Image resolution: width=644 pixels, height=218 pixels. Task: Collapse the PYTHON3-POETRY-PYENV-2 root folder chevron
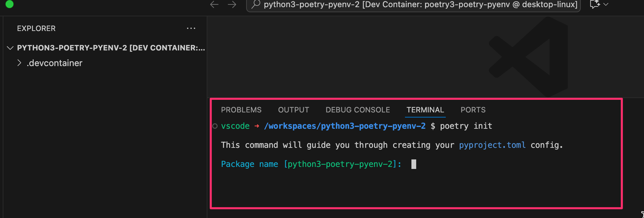click(x=10, y=48)
